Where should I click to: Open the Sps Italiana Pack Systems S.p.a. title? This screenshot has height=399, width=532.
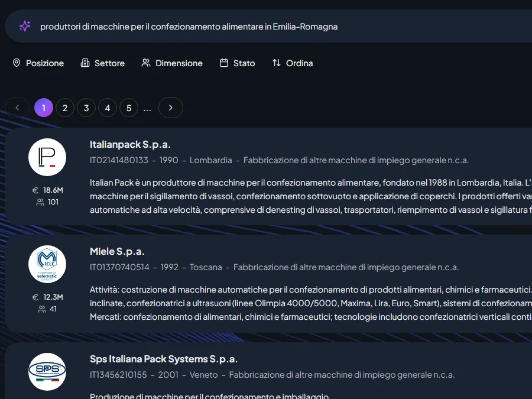pos(164,359)
